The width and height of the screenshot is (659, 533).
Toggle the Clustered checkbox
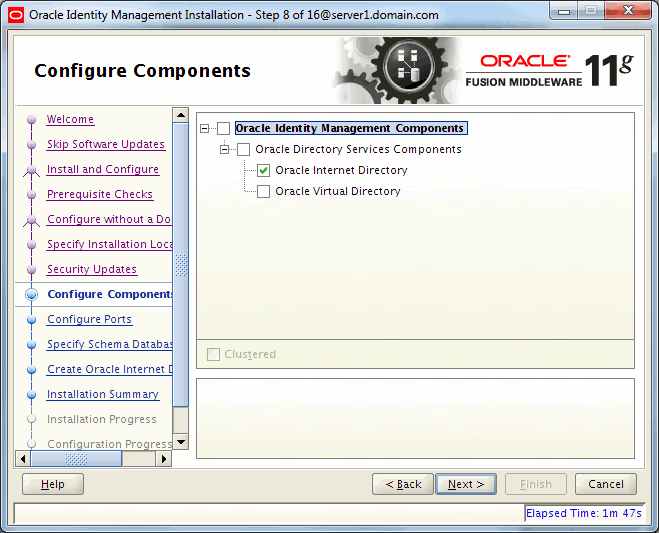[213, 354]
